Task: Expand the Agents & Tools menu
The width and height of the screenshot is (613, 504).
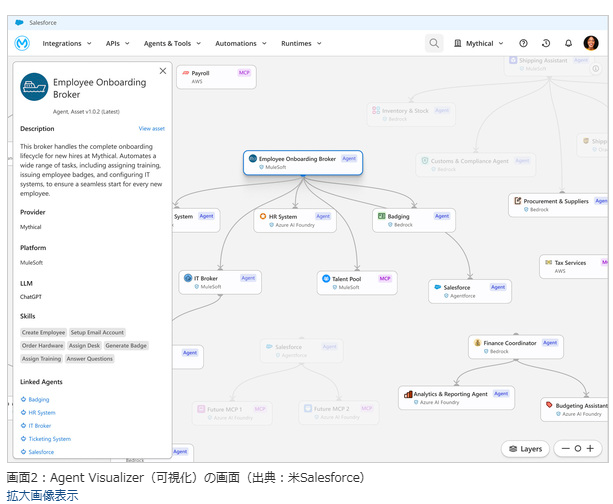Action: 172,43
